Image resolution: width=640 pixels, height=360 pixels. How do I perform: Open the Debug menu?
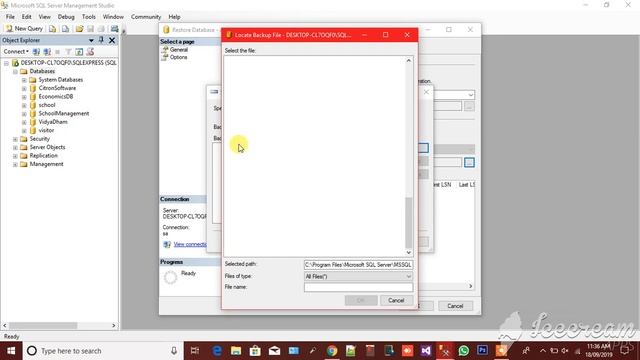click(x=66, y=17)
